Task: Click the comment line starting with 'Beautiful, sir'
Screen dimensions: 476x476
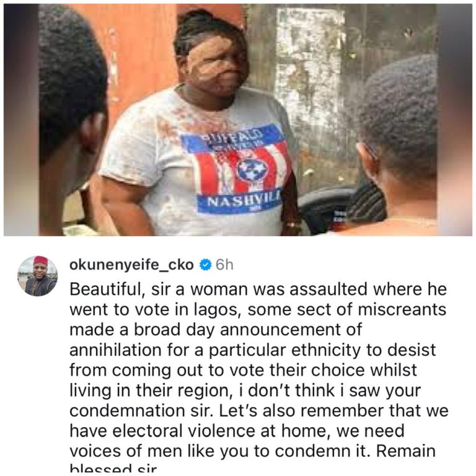Action: tap(258, 289)
